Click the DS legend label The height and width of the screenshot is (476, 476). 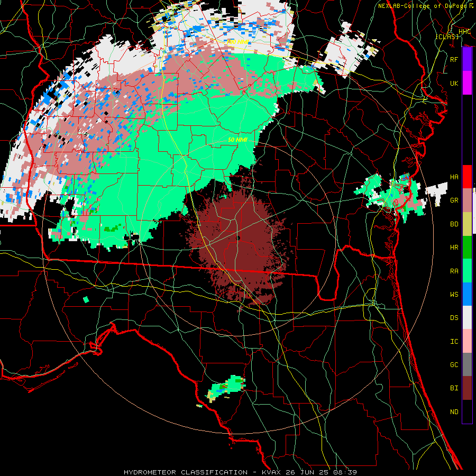click(x=454, y=318)
